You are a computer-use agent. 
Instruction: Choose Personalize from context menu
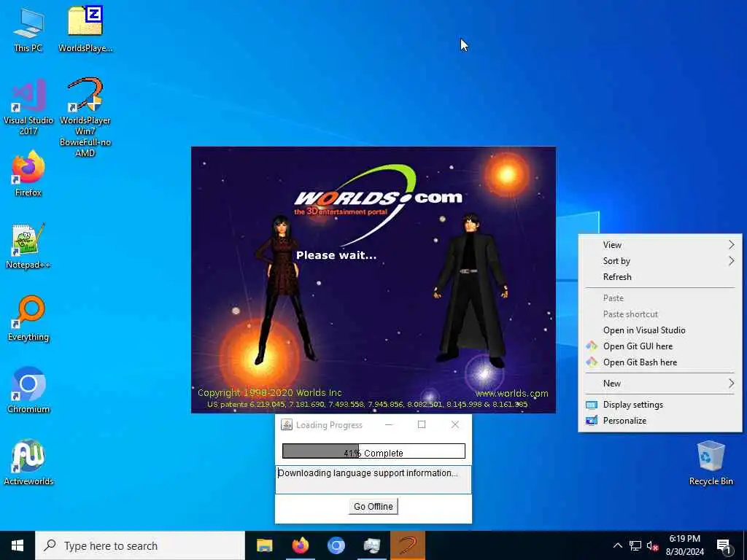coord(660,421)
